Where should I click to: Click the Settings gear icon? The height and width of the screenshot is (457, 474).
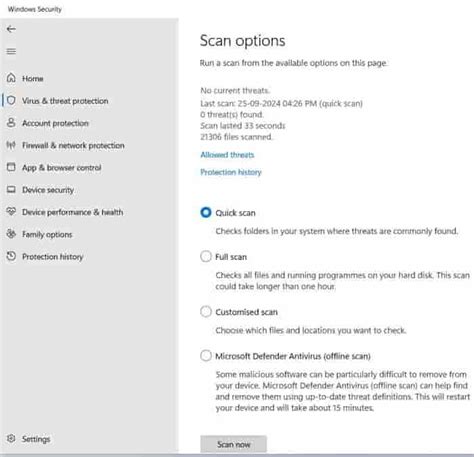[11, 439]
